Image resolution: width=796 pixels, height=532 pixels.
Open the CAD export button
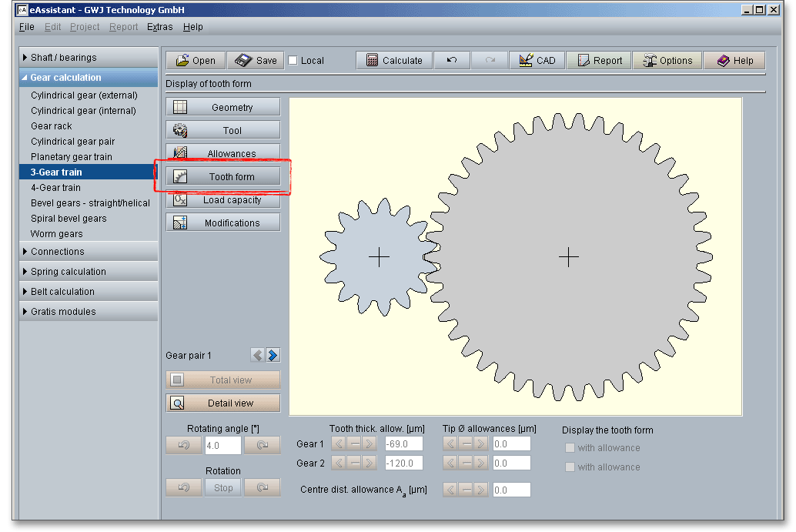(x=537, y=61)
